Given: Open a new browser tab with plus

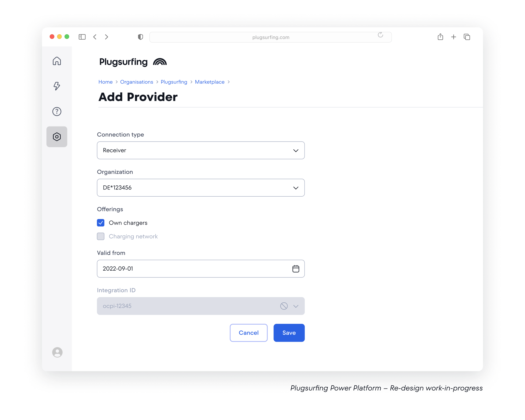Looking at the screenshot, I should tap(453, 37).
